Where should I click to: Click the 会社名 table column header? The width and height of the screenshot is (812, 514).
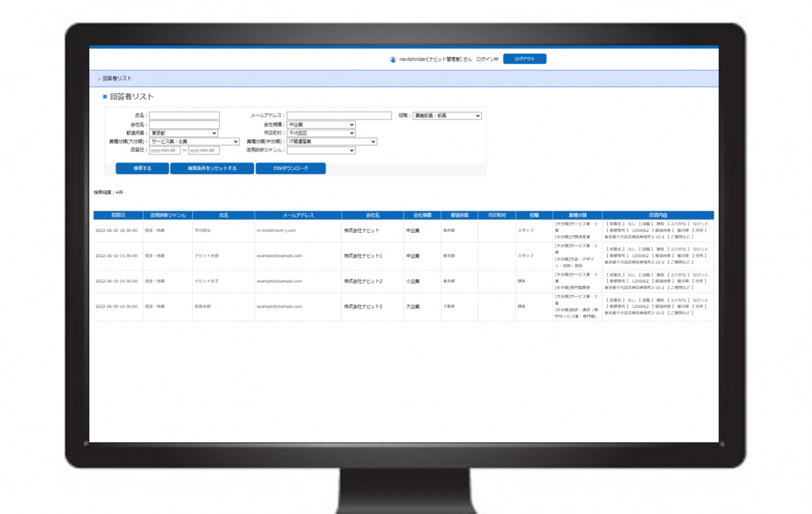372,215
